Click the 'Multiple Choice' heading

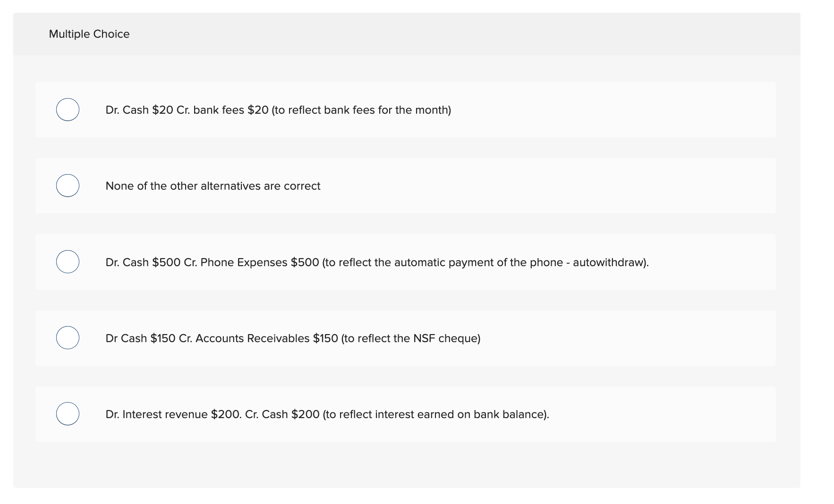[x=89, y=34]
